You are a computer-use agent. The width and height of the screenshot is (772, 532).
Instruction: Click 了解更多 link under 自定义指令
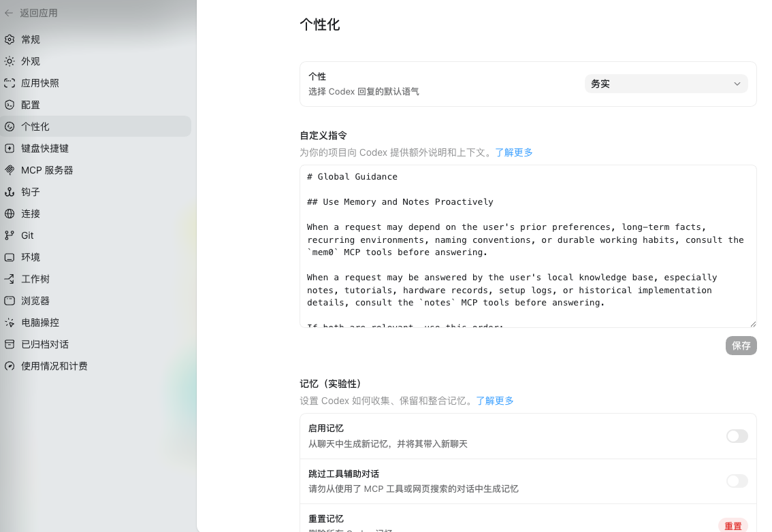point(513,152)
